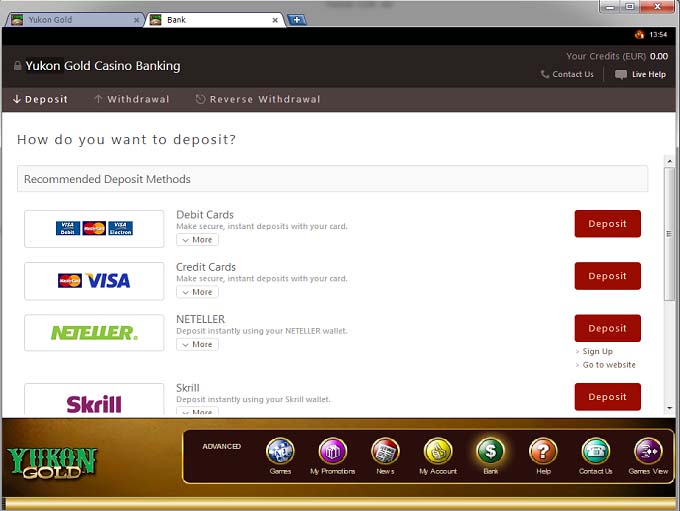Open the Games icon in bottom bar
The image size is (680, 511).
click(280, 452)
